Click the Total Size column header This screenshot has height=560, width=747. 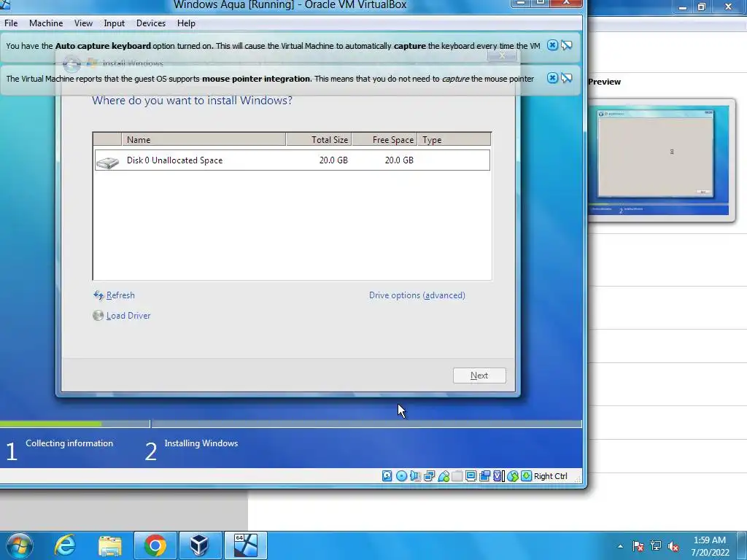point(319,139)
